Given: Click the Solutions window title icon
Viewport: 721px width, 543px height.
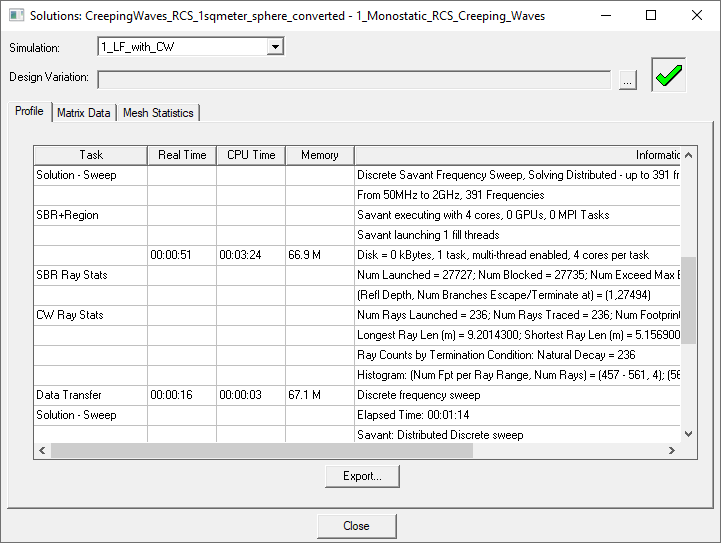Looking at the screenshot, I should pyautogui.click(x=17, y=15).
